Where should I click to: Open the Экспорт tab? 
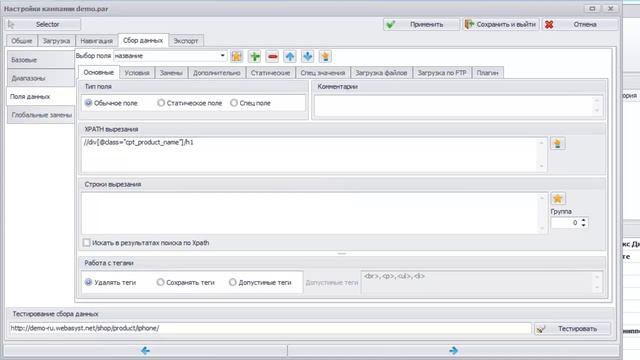(186, 41)
